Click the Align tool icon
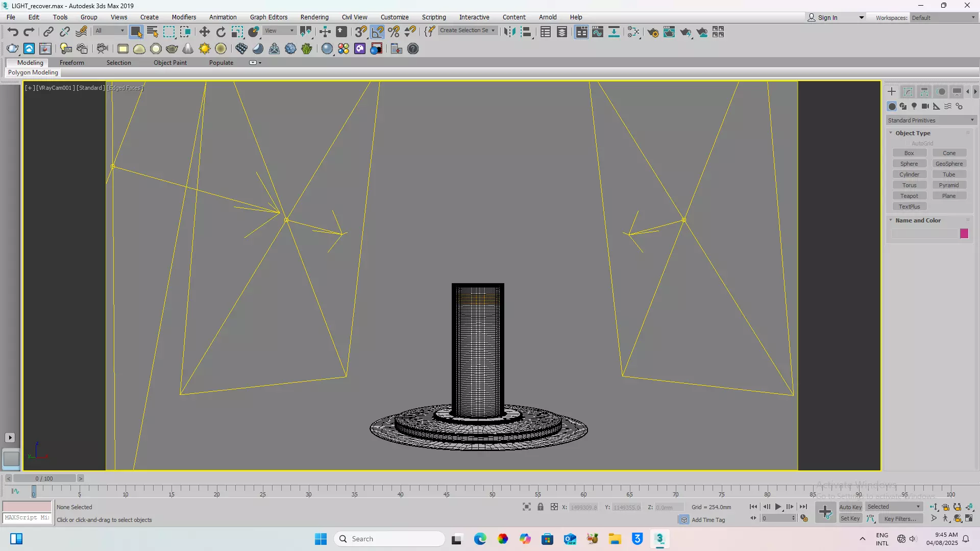Screen dimensions: 980x551 coord(526,32)
